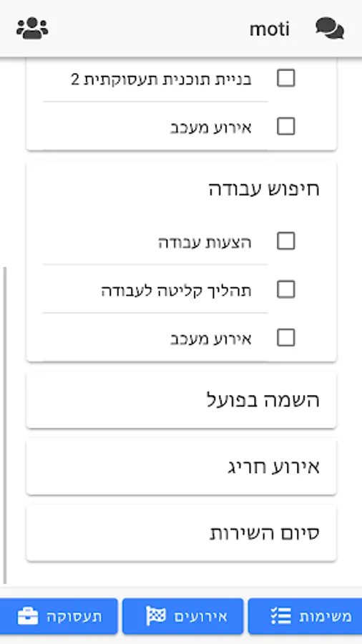
Task: Select the תהליך קליטה לעבודה item text
Action: pos(177,291)
